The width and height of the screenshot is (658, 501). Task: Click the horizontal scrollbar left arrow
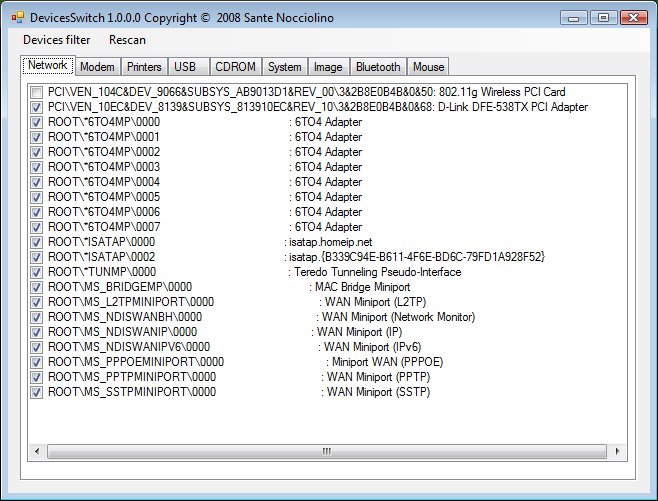pos(37,453)
